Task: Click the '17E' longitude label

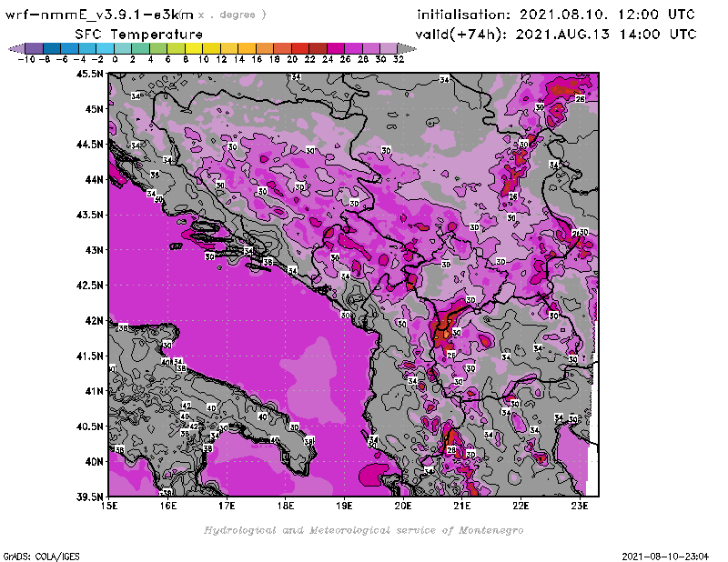Action: click(227, 506)
